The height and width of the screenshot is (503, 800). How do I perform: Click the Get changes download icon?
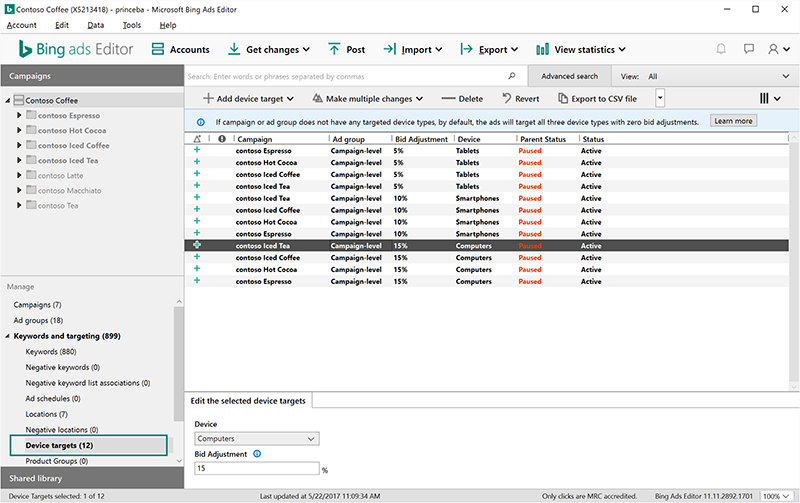(x=234, y=49)
